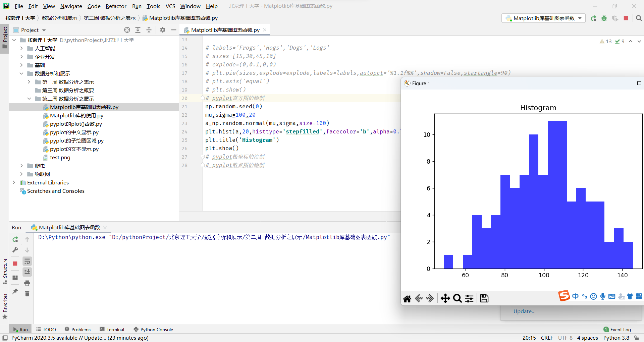644x342 pixels.
Task: Click CRLF line separator in status bar
Action: pyautogui.click(x=547, y=338)
